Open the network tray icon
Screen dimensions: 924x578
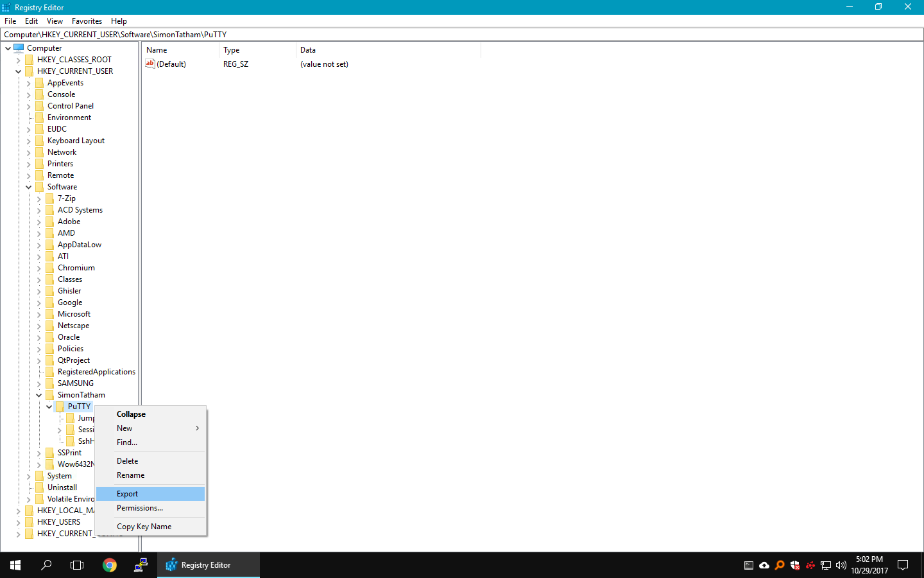[x=826, y=565]
